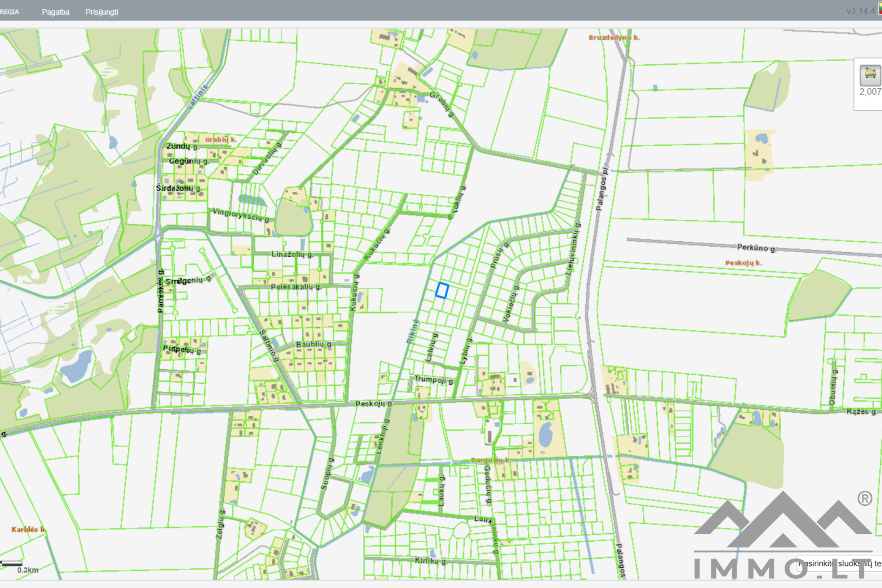Click the Lenktoji g. street label
Image resolution: width=882 pixels, height=588 pixels.
click(383, 436)
